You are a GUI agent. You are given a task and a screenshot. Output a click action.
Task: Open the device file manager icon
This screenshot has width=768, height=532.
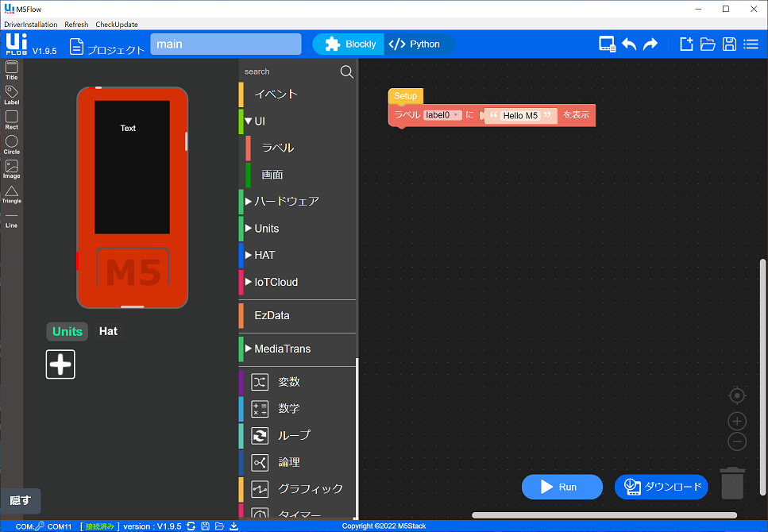607,44
